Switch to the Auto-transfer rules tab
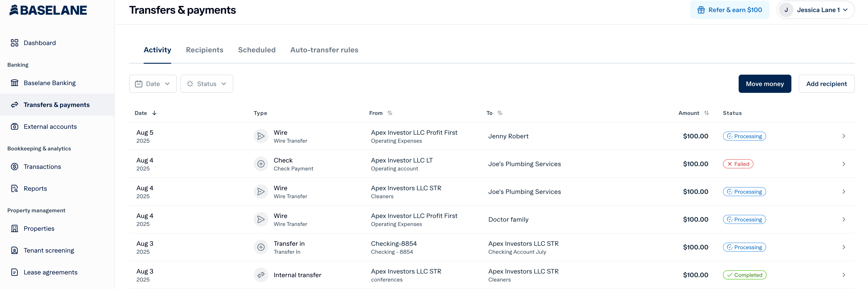This screenshot has height=289, width=868. pyautogui.click(x=324, y=50)
